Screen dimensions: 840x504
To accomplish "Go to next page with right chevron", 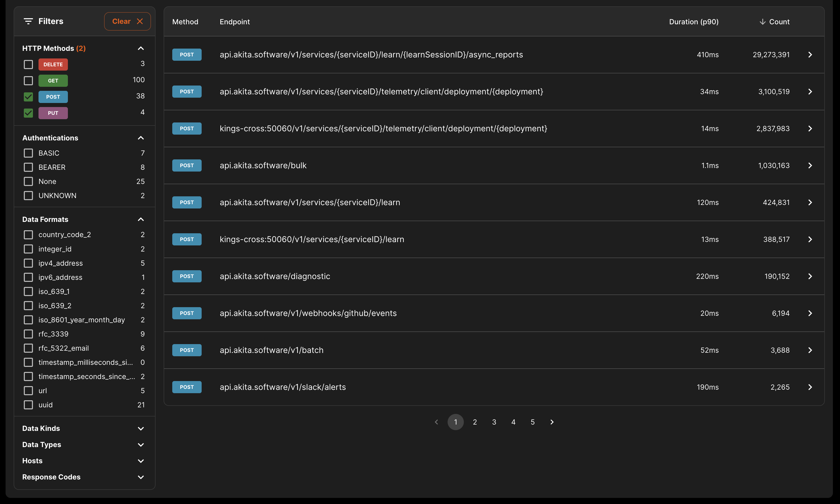I will tap(552, 422).
